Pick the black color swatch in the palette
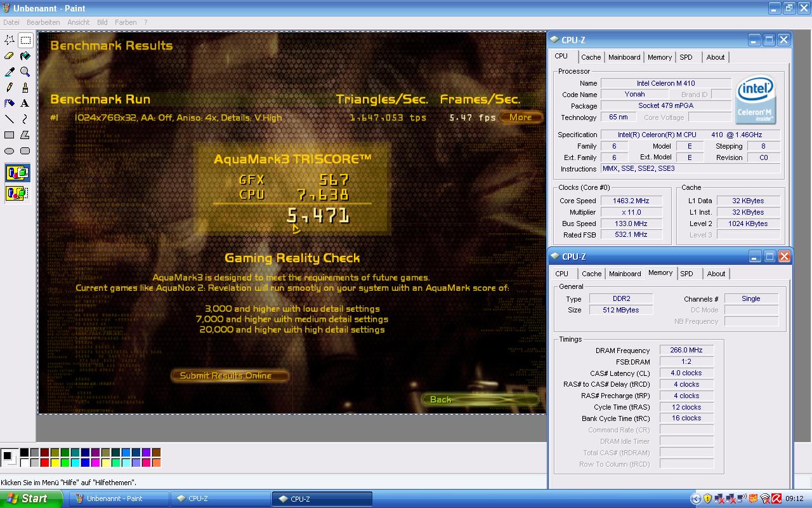This screenshot has width=812, height=508. pos(24,453)
